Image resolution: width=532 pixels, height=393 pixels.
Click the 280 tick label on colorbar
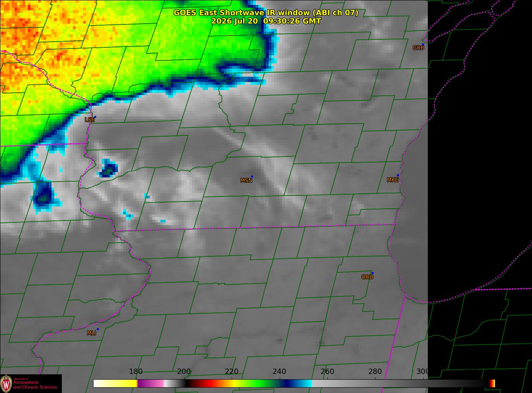tap(375, 372)
